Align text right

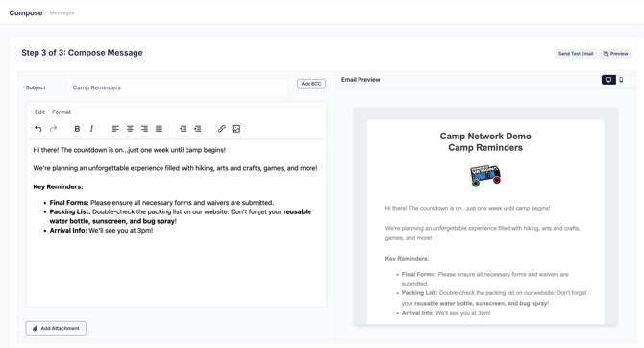coord(144,129)
